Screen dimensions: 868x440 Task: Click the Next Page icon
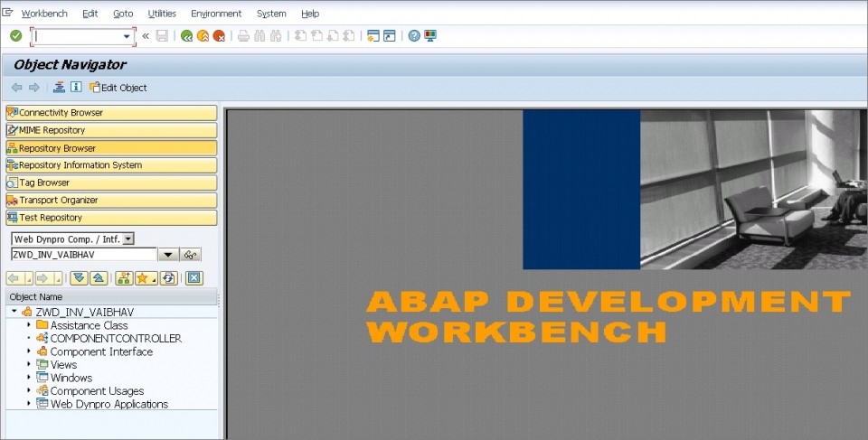(333, 36)
